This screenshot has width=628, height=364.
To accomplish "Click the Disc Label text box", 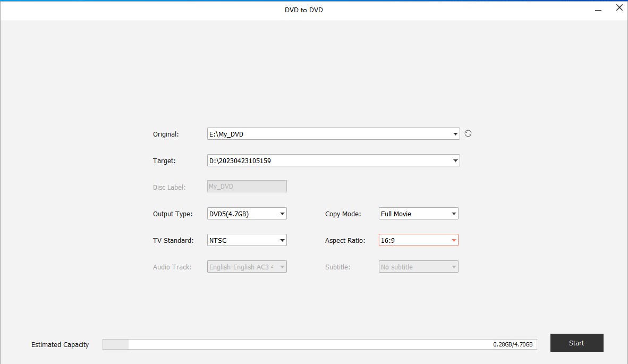I will [x=247, y=187].
